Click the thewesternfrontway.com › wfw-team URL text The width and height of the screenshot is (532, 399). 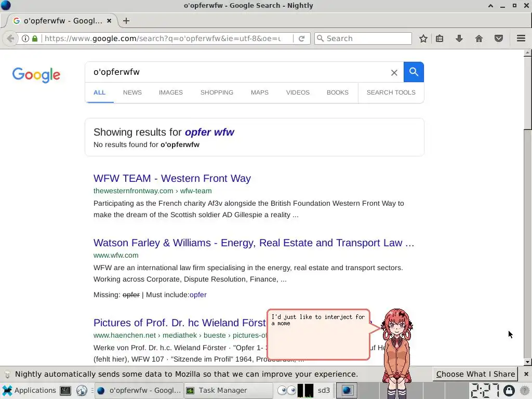tap(152, 191)
